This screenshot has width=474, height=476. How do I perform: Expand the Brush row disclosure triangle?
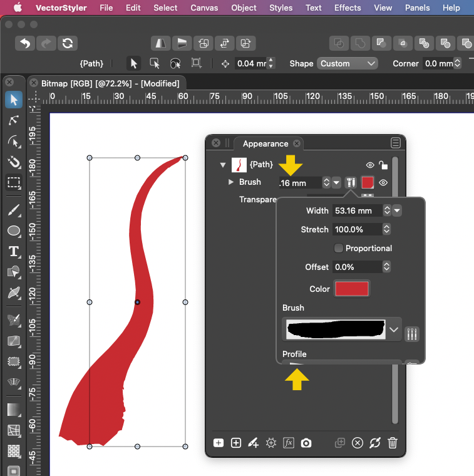(x=231, y=182)
